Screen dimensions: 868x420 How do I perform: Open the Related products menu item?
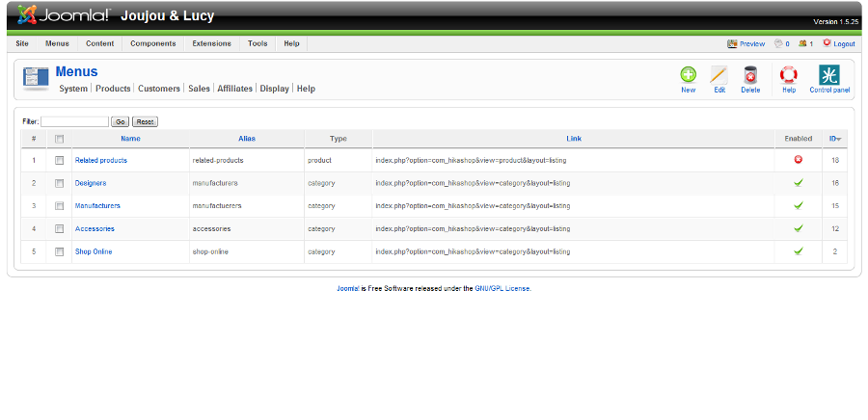coord(100,160)
